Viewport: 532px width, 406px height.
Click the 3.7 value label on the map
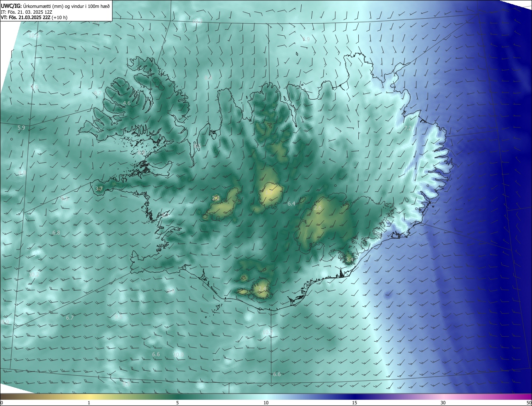click(x=99, y=189)
